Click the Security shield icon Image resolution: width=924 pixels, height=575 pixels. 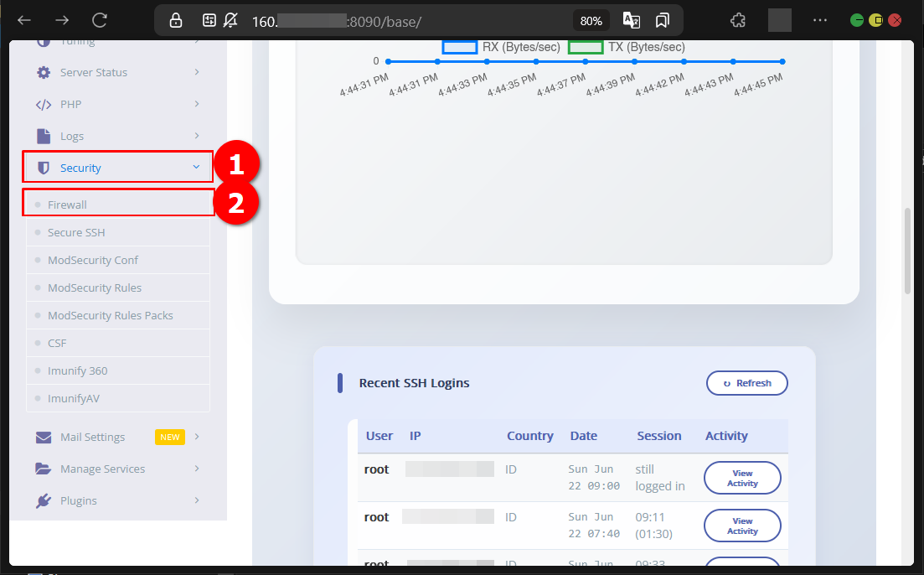coord(44,168)
